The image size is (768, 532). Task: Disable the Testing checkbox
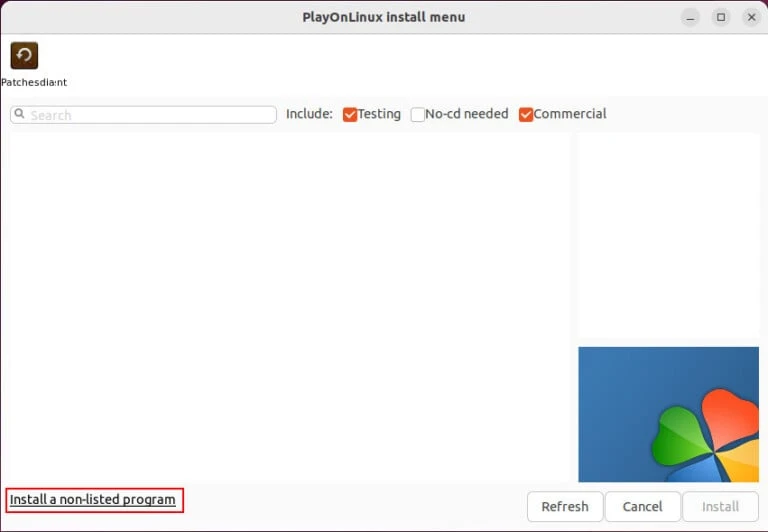pos(350,115)
